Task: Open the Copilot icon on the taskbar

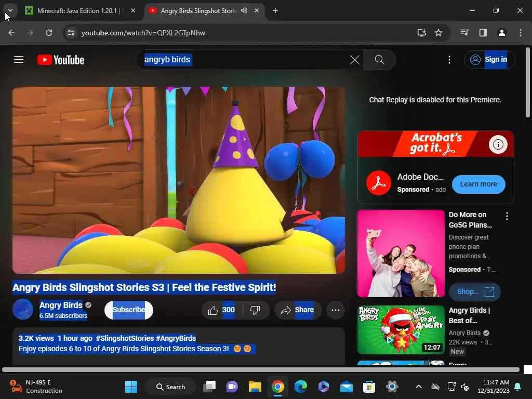Action: (323, 387)
